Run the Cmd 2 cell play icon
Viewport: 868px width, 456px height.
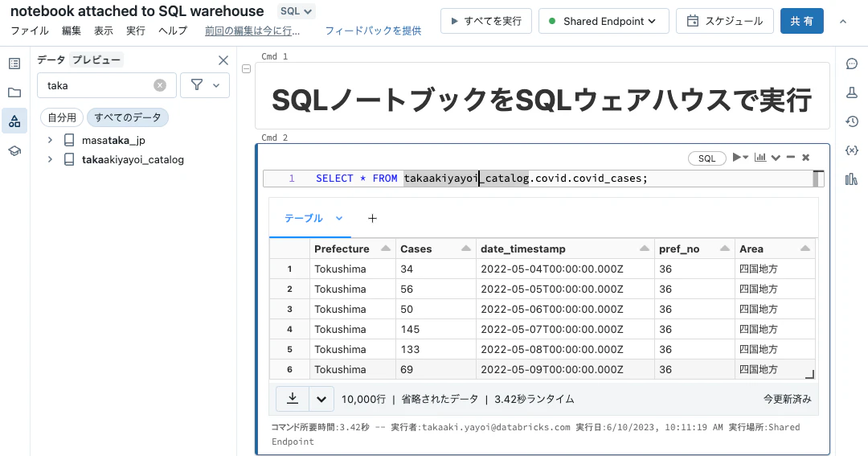tap(737, 158)
